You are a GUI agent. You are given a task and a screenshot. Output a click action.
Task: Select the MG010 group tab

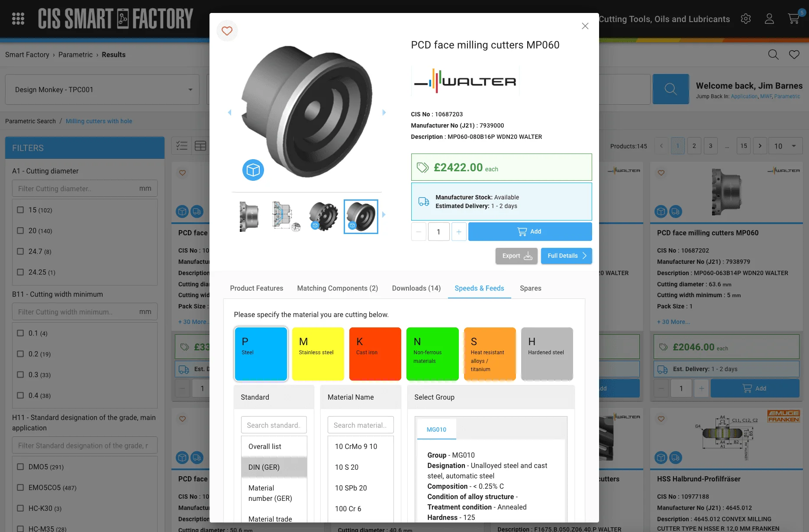(436, 429)
